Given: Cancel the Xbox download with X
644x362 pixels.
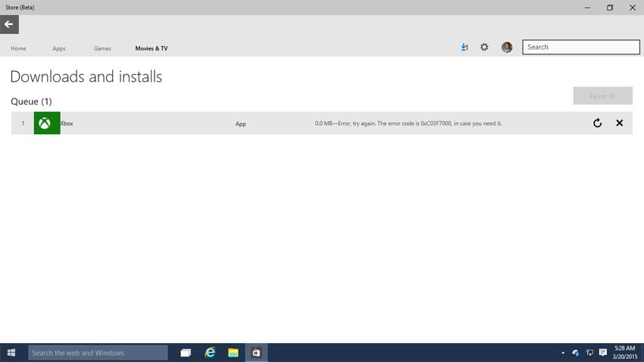Looking at the screenshot, I should (619, 123).
